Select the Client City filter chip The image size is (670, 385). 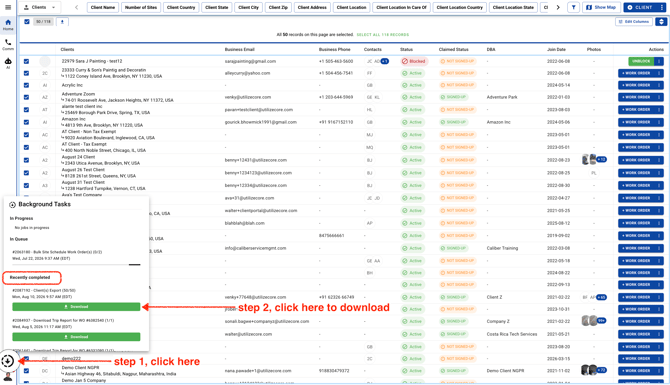[249, 7]
